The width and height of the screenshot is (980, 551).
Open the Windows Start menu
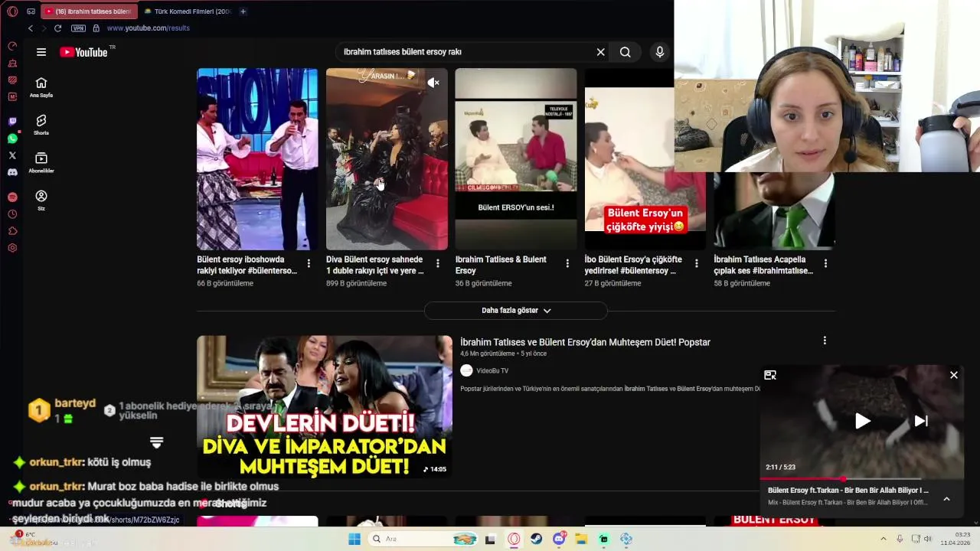[x=354, y=539]
